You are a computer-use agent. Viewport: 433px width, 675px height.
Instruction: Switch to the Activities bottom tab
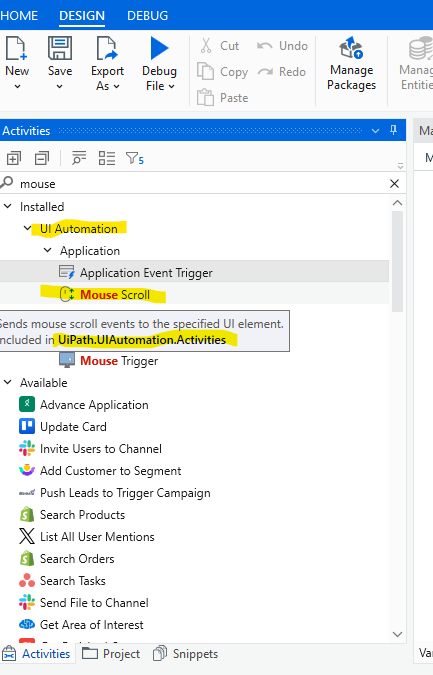tap(36, 653)
